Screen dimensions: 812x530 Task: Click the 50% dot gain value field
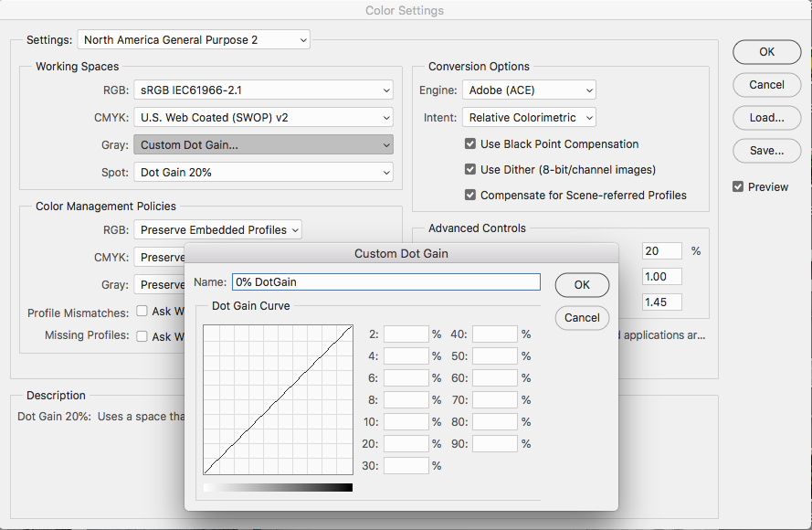point(494,355)
